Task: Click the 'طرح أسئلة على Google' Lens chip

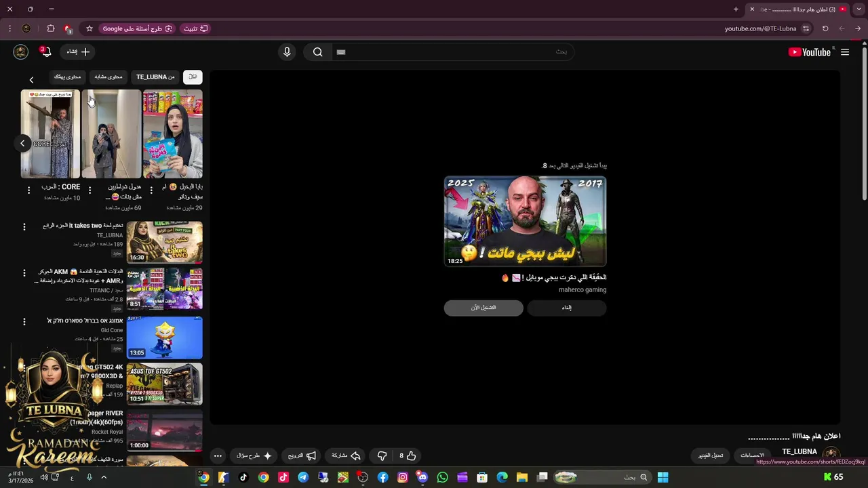Action: point(138,28)
